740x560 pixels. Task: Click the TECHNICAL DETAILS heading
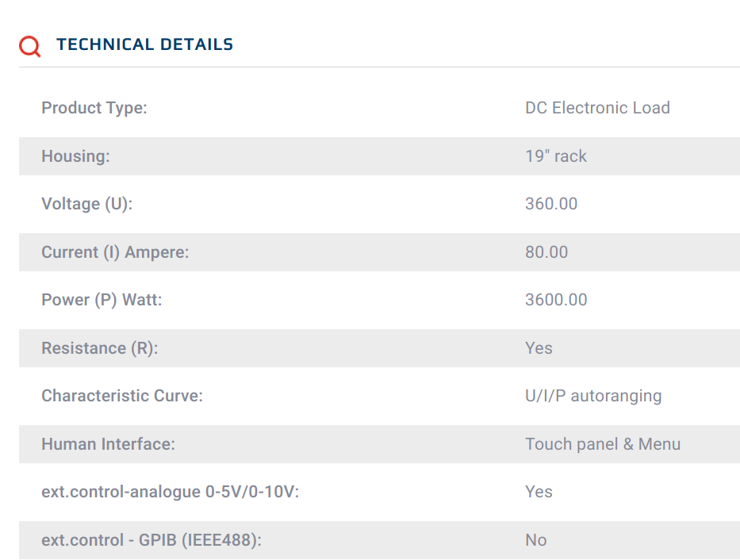tap(145, 44)
